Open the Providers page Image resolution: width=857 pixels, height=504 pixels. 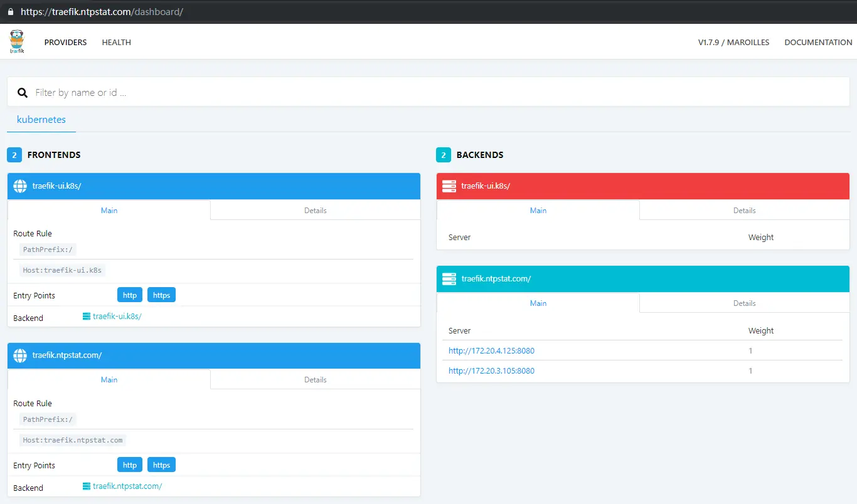pos(65,42)
